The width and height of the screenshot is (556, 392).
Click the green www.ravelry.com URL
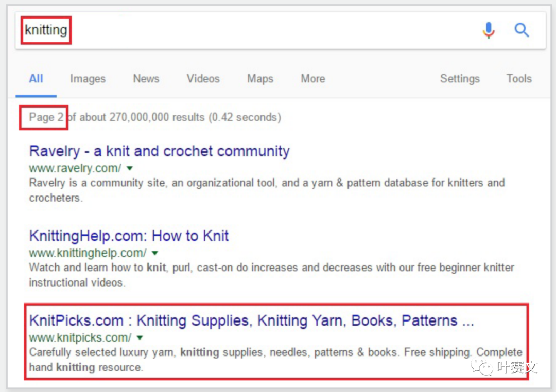75,168
